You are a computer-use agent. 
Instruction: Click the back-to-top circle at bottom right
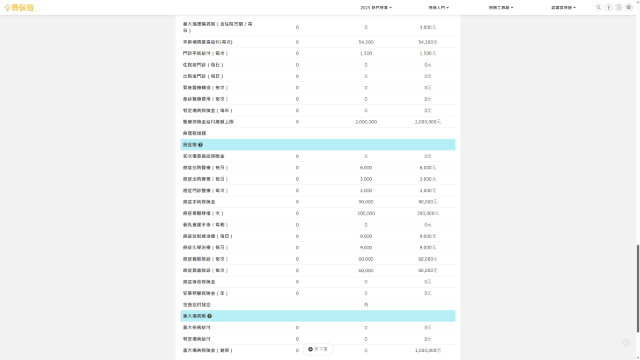click(626, 343)
